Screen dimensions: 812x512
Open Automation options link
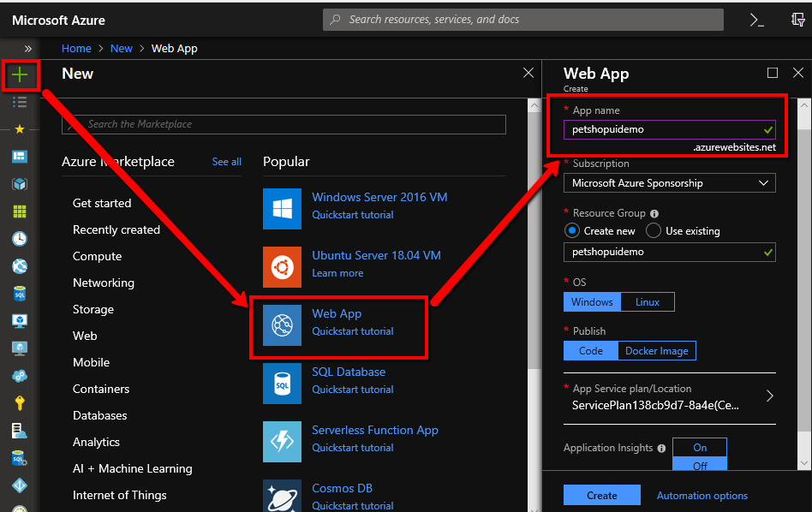pyautogui.click(x=702, y=496)
